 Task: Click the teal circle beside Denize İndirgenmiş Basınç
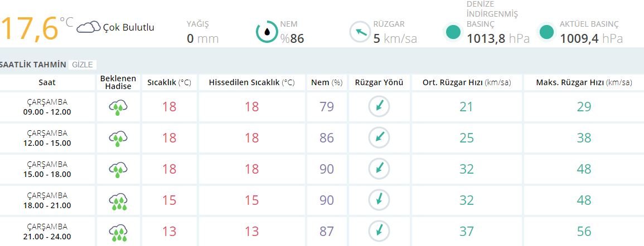coord(454,32)
